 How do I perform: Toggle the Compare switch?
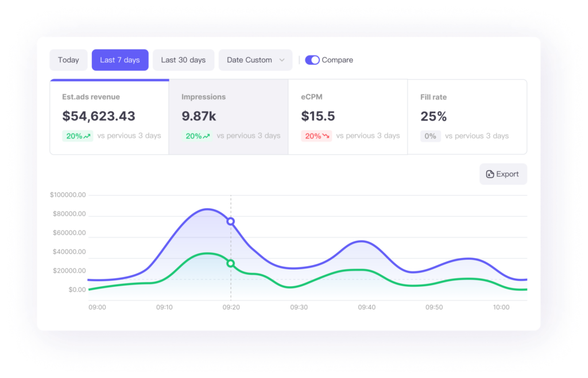312,60
